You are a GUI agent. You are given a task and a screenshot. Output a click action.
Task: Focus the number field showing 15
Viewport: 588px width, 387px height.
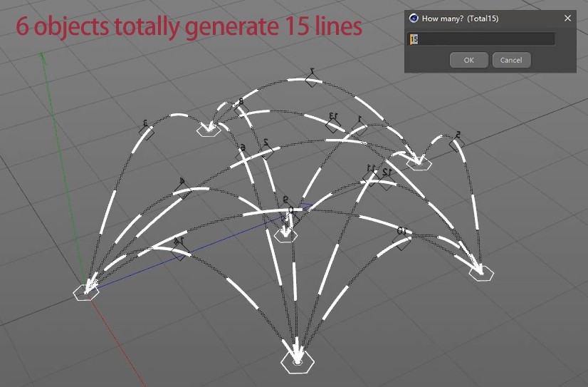[481, 39]
